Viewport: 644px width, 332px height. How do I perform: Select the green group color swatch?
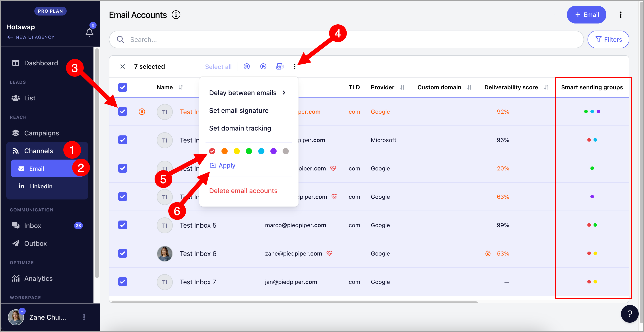click(x=249, y=151)
